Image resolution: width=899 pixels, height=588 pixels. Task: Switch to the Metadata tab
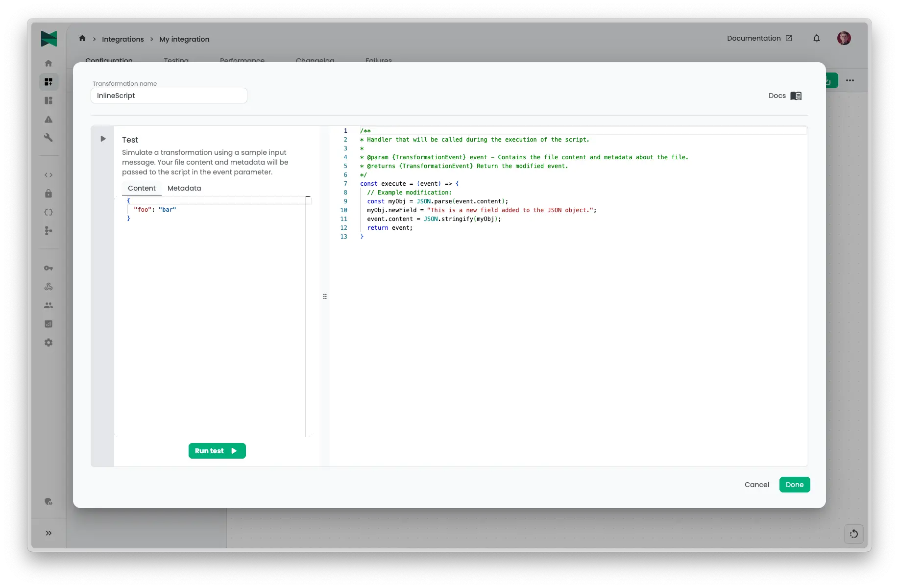coord(184,188)
